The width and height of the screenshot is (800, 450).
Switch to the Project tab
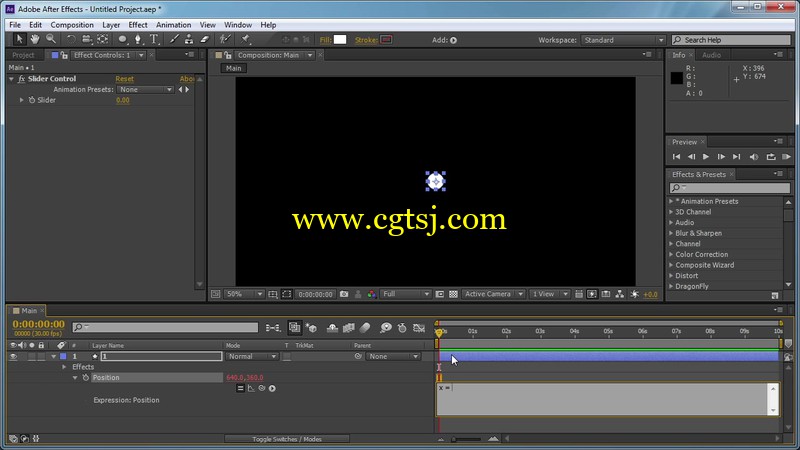pyautogui.click(x=23, y=55)
